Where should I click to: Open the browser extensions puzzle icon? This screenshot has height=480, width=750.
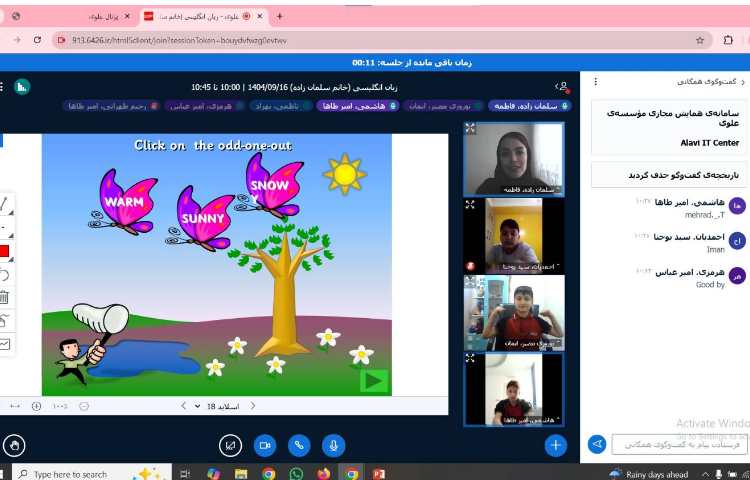pos(728,40)
